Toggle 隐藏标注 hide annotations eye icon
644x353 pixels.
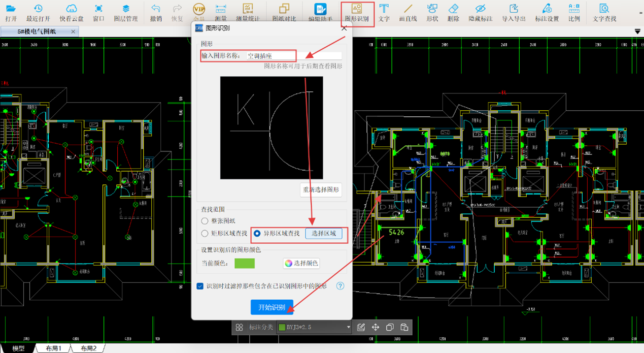tap(480, 13)
